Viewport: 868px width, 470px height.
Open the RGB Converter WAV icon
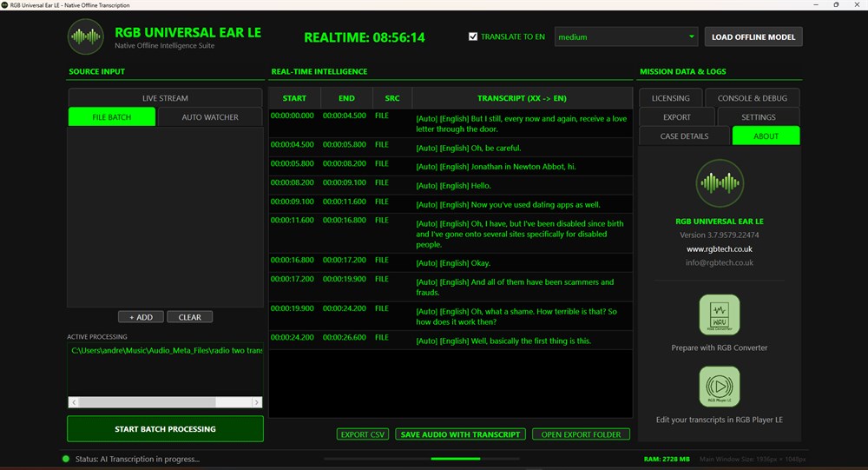719,314
